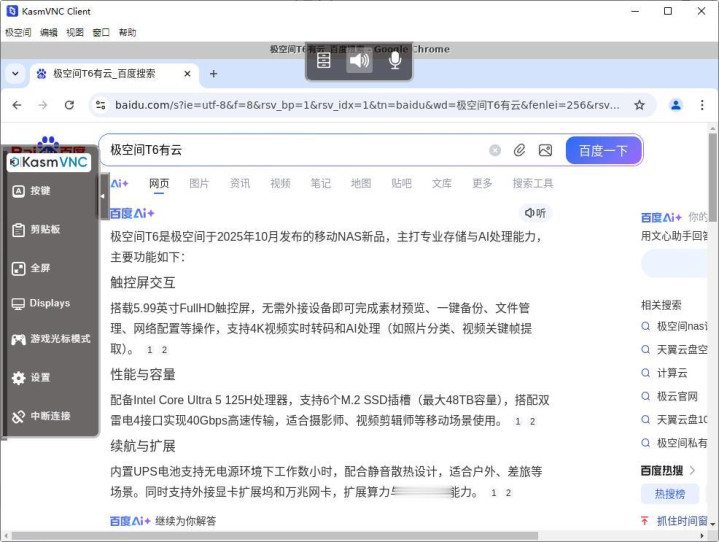Viewport: 719px width, 542px height.
Task: Toggle the microphone in top toolbar
Action: [395, 61]
